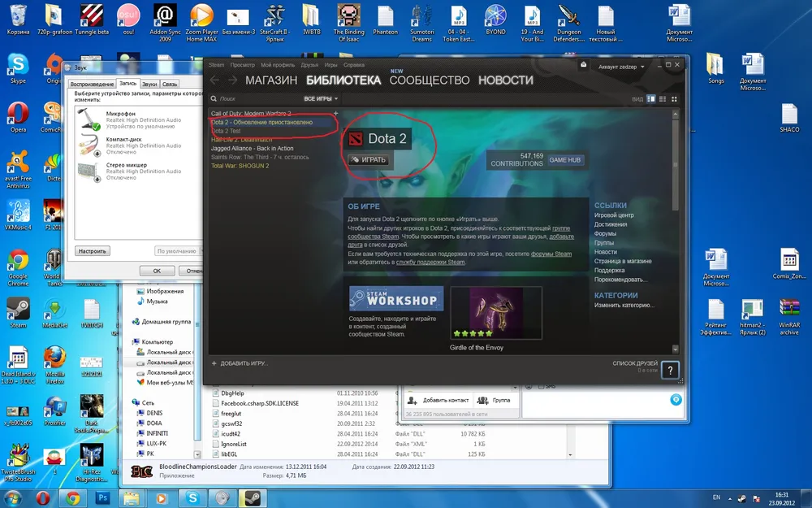Screen dimensions: 812x508
Task: Switch library to detail view icon
Action: [651, 98]
